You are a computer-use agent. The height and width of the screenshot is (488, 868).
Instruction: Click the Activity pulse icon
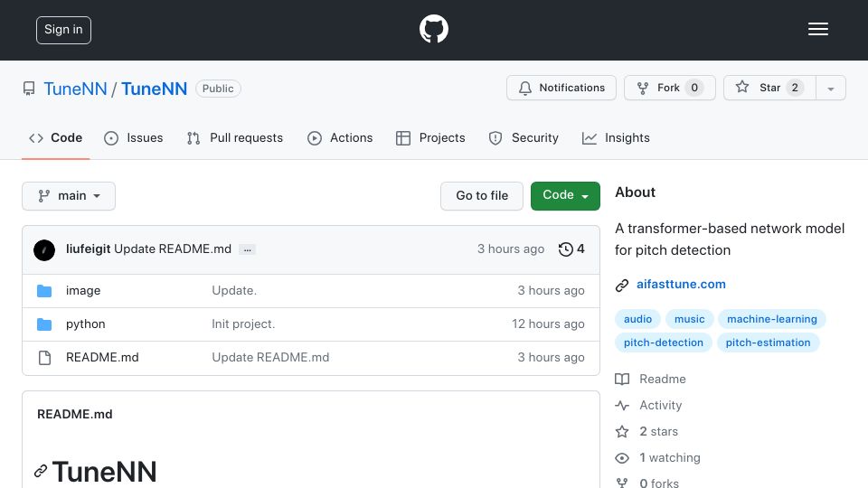[x=622, y=406]
